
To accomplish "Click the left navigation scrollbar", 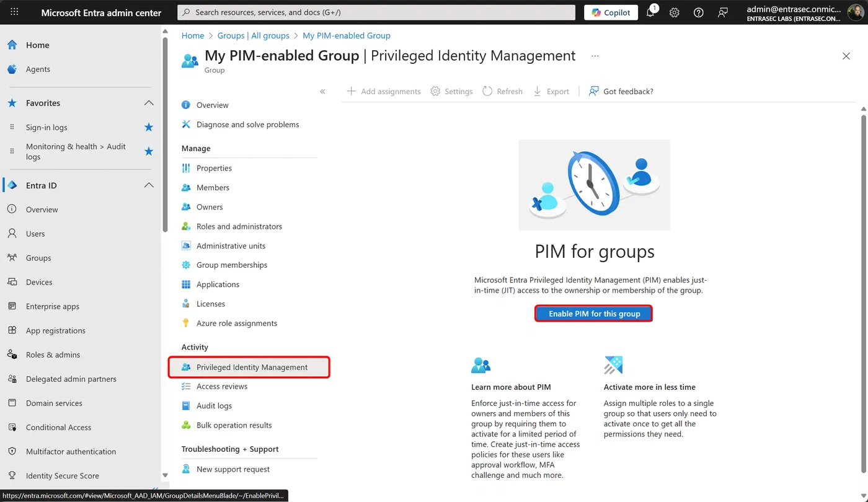I will point(165,134).
